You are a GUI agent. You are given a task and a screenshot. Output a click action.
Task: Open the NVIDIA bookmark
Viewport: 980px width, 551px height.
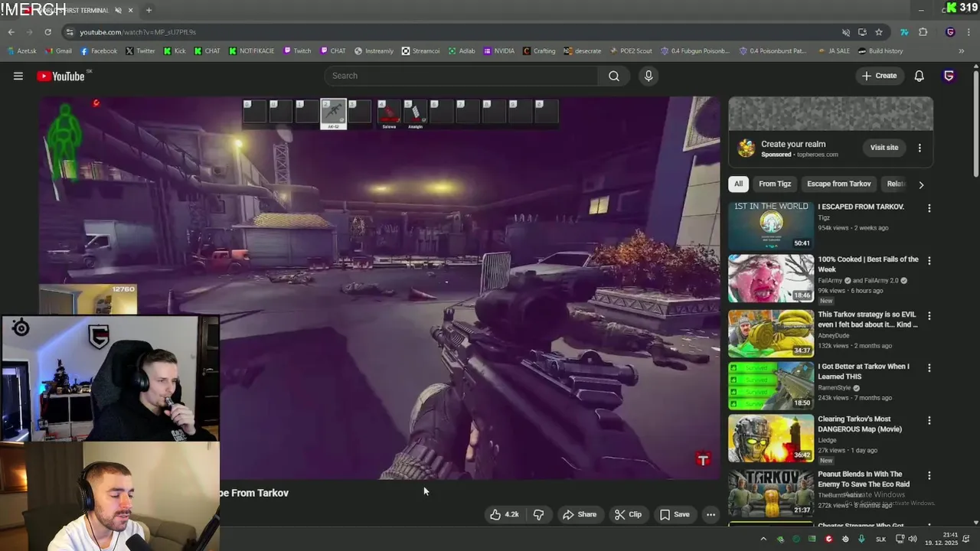pos(499,51)
